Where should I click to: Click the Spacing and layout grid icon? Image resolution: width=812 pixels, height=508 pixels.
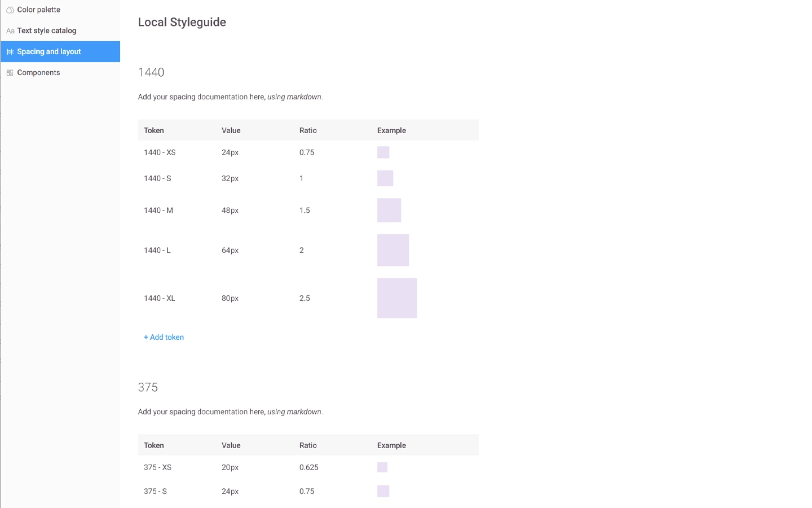click(x=10, y=52)
